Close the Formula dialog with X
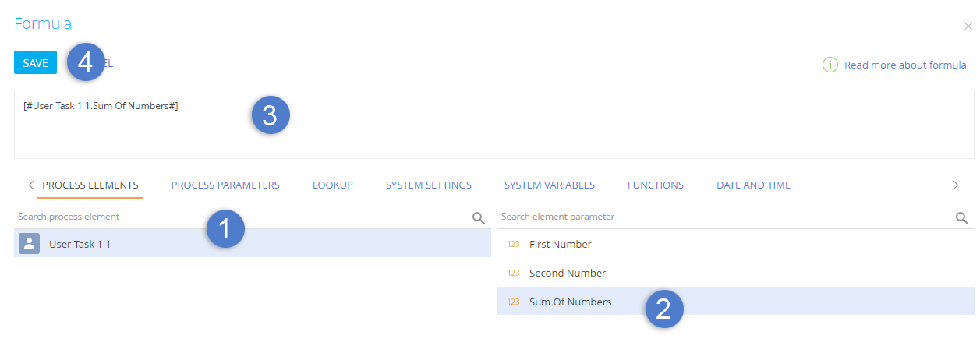The width and height of the screenshot is (980, 353). (968, 26)
